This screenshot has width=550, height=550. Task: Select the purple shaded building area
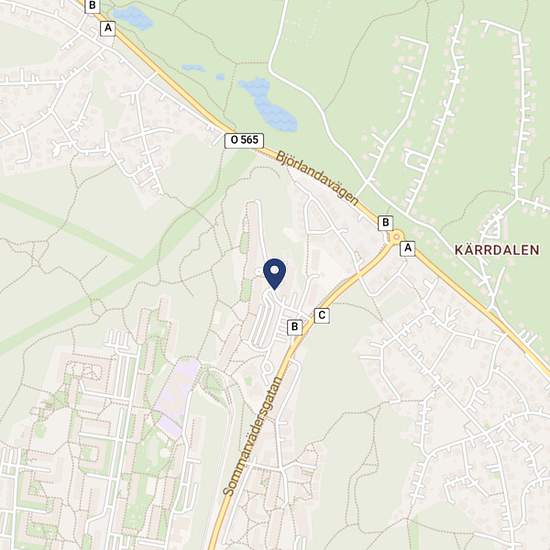(177, 398)
